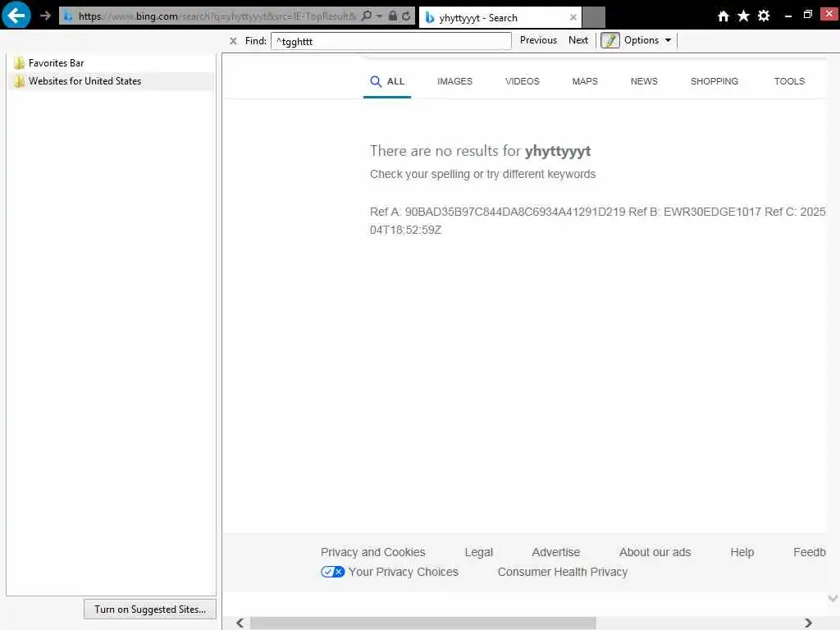Switch to the MAPS tab
The image size is (840, 630).
point(585,81)
